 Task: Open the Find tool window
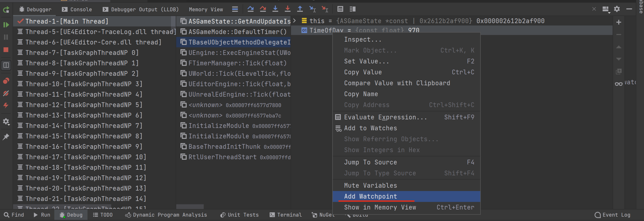point(14,215)
